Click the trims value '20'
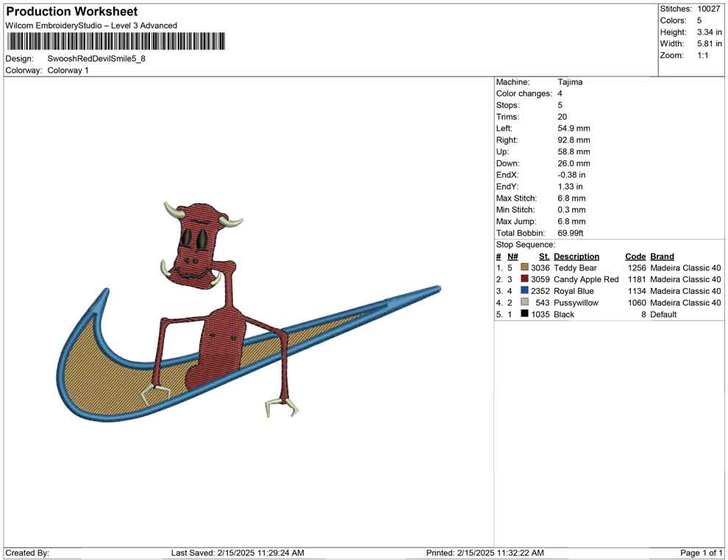The height and width of the screenshot is (560, 728). click(563, 117)
